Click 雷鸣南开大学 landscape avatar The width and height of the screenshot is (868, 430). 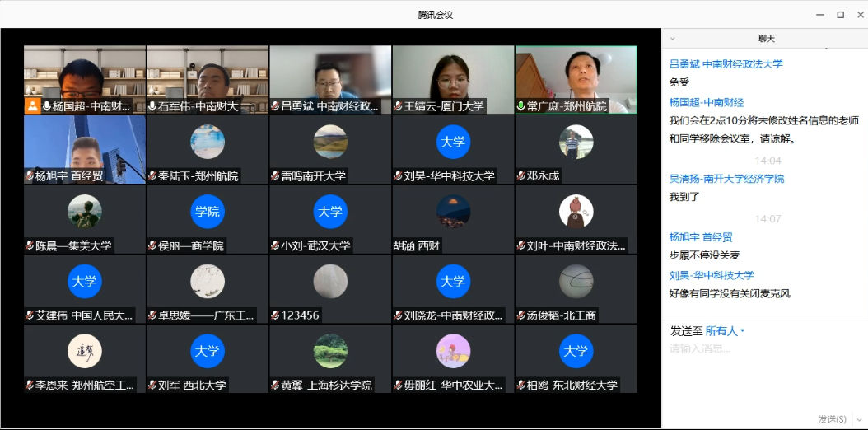click(330, 142)
